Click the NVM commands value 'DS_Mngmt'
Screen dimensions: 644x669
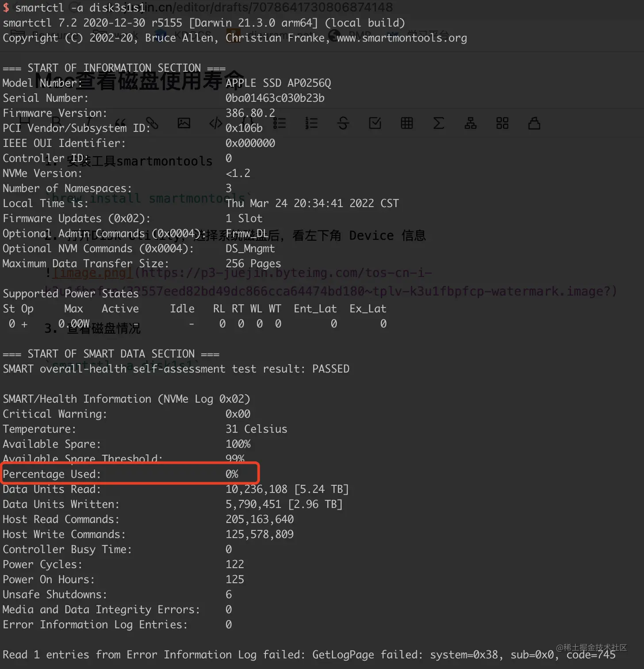(x=250, y=248)
